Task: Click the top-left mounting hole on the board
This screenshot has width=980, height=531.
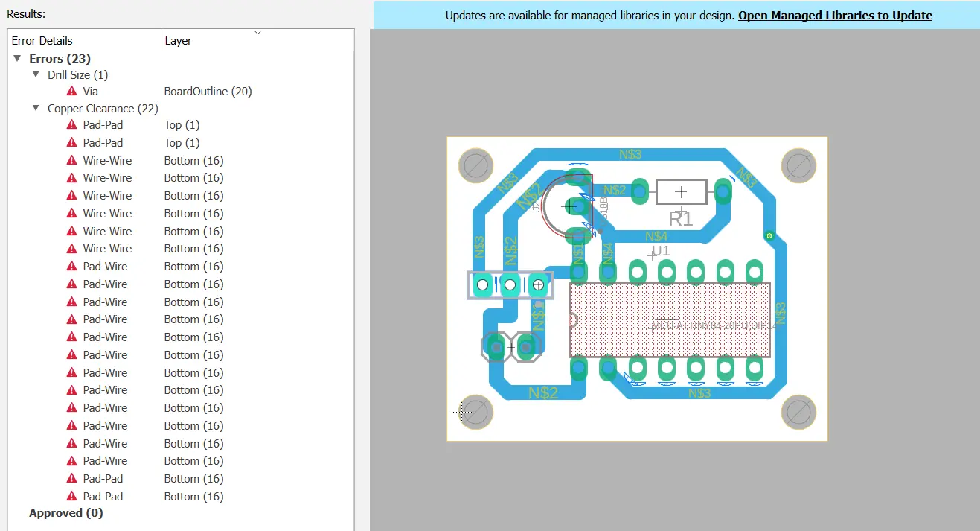Action: (x=475, y=165)
